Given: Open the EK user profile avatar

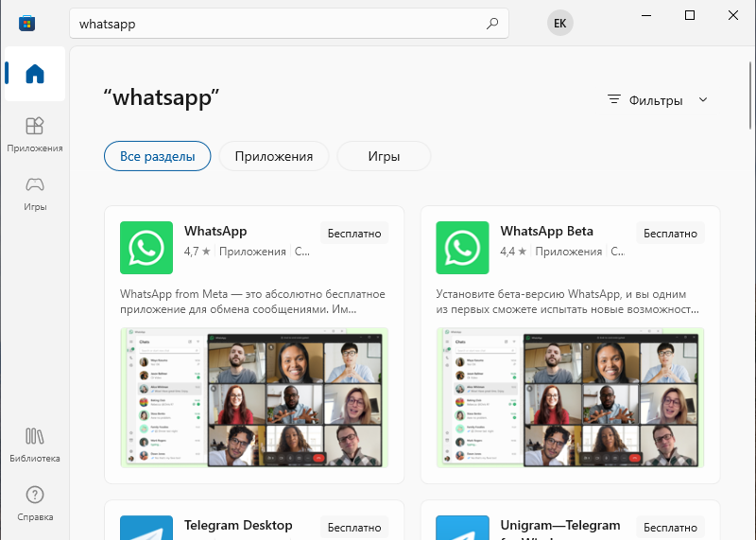Looking at the screenshot, I should pyautogui.click(x=559, y=23).
